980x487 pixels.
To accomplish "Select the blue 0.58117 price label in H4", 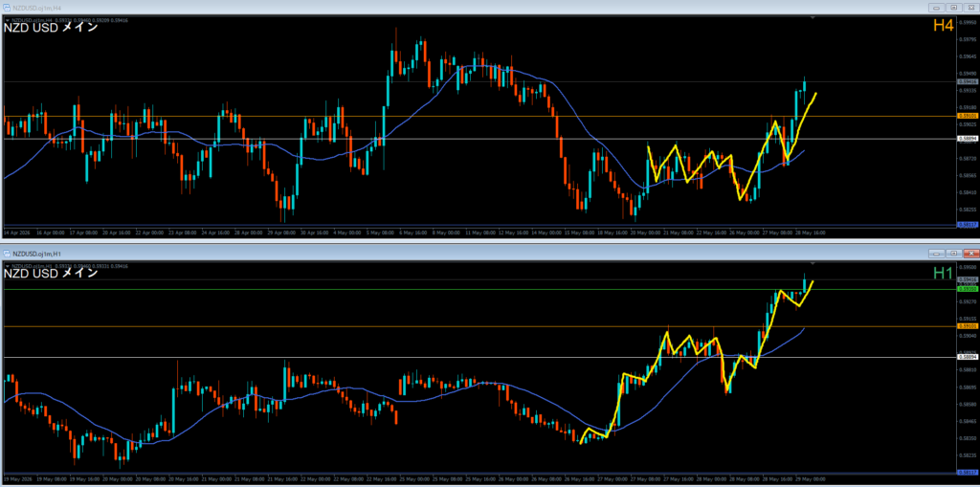I will (x=967, y=225).
